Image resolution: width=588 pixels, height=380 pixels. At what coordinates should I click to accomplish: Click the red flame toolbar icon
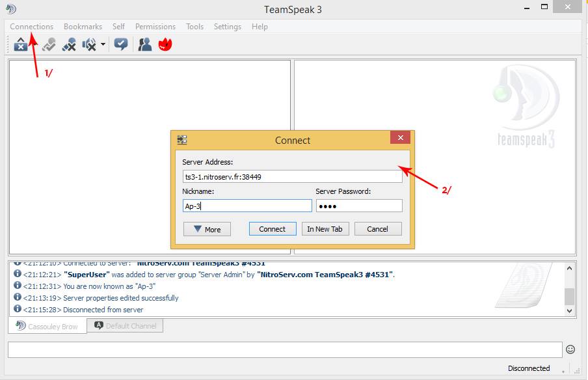[165, 44]
